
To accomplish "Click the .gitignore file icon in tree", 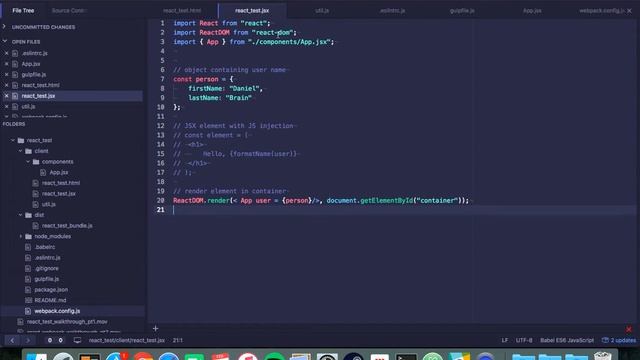I will click(28, 268).
